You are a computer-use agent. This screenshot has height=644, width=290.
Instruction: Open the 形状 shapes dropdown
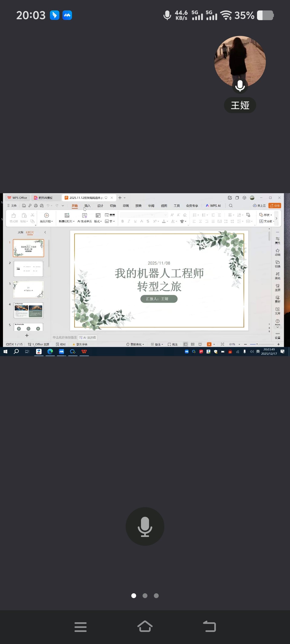coord(266,215)
